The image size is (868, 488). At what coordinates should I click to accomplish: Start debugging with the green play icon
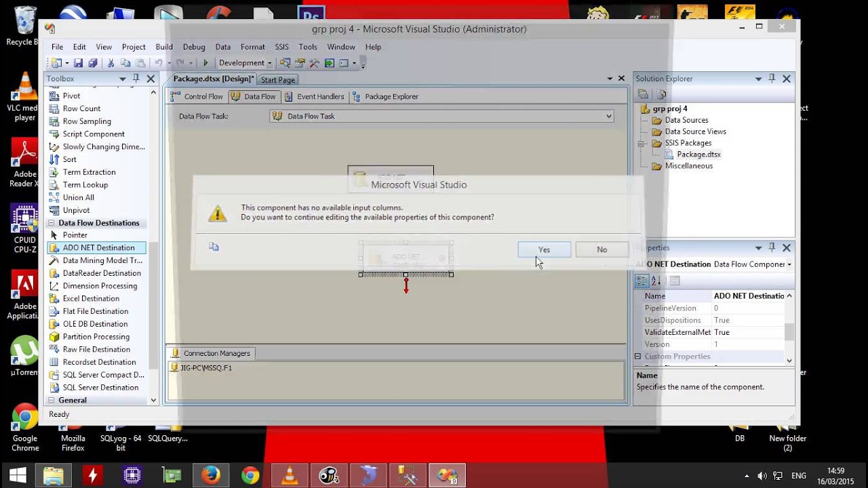[205, 63]
